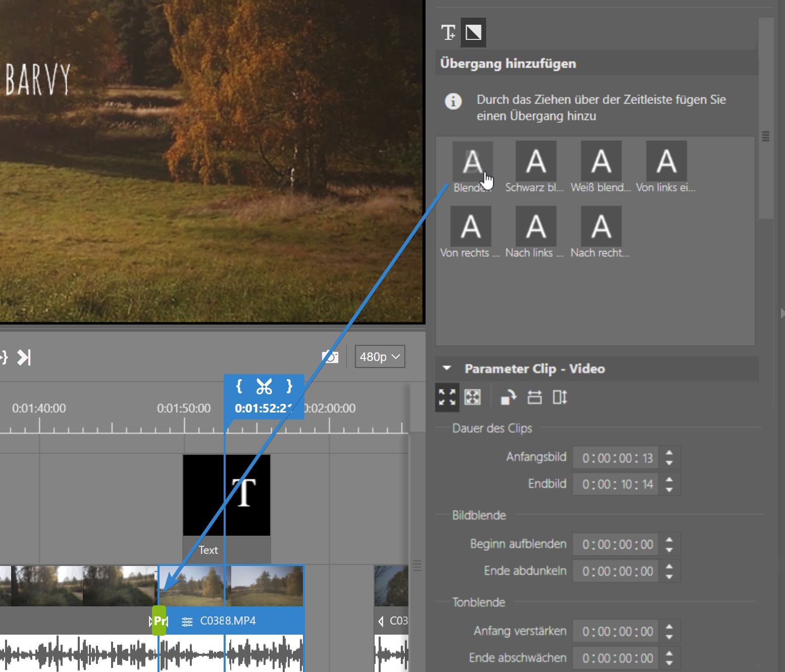Click the 'Übergang hinzufügen' header

click(508, 63)
